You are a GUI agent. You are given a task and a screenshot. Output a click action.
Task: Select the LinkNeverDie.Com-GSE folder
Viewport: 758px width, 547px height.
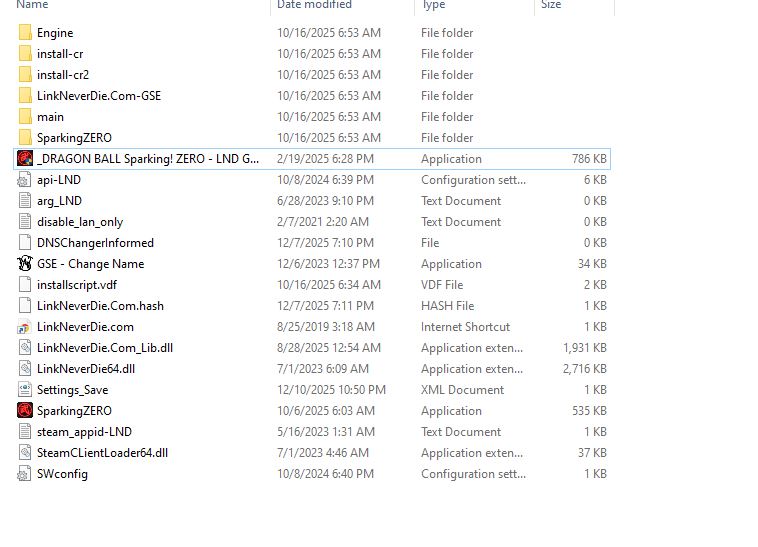98,96
